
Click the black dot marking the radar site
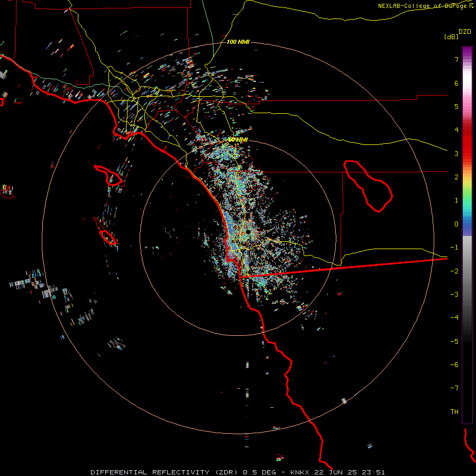(x=248, y=232)
